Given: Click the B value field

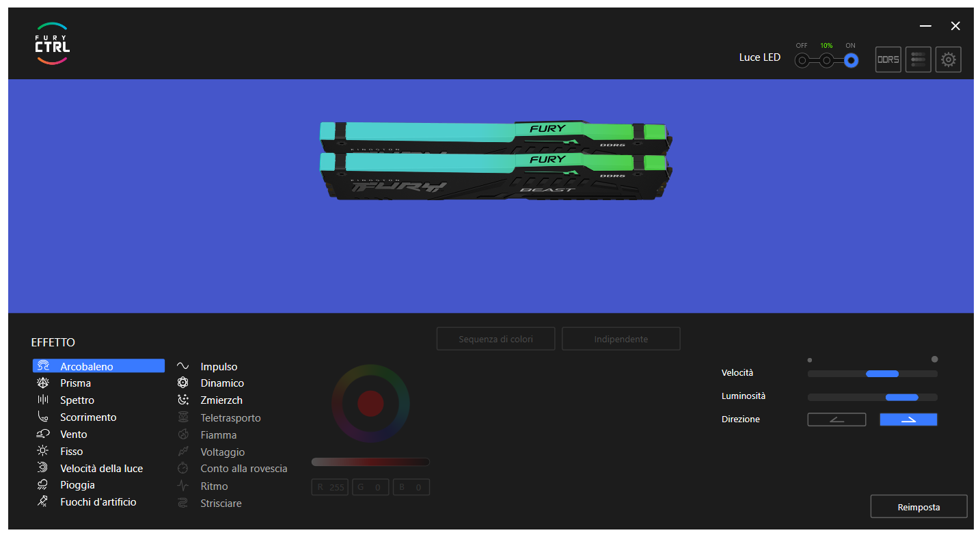Looking at the screenshot, I should [411, 487].
